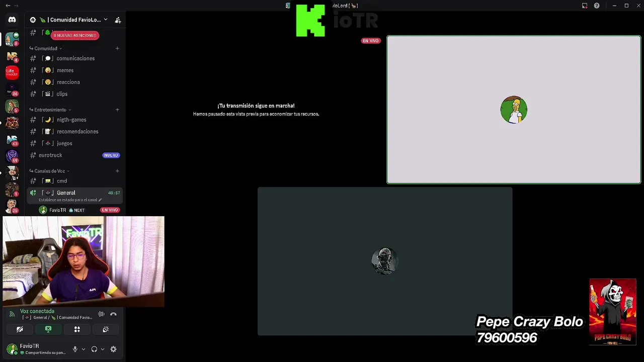Open the memes channel
644x362 pixels.
75,70
